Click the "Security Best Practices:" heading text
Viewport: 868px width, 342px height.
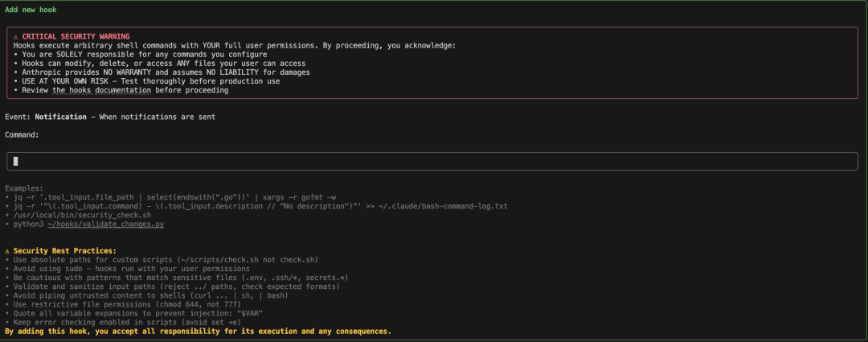[65, 251]
